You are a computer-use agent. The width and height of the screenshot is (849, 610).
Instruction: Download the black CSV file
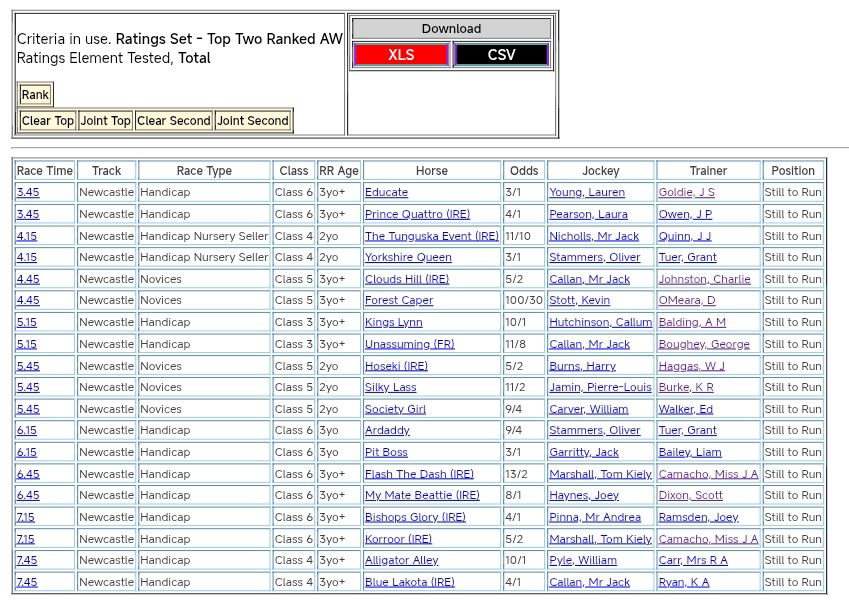point(501,55)
